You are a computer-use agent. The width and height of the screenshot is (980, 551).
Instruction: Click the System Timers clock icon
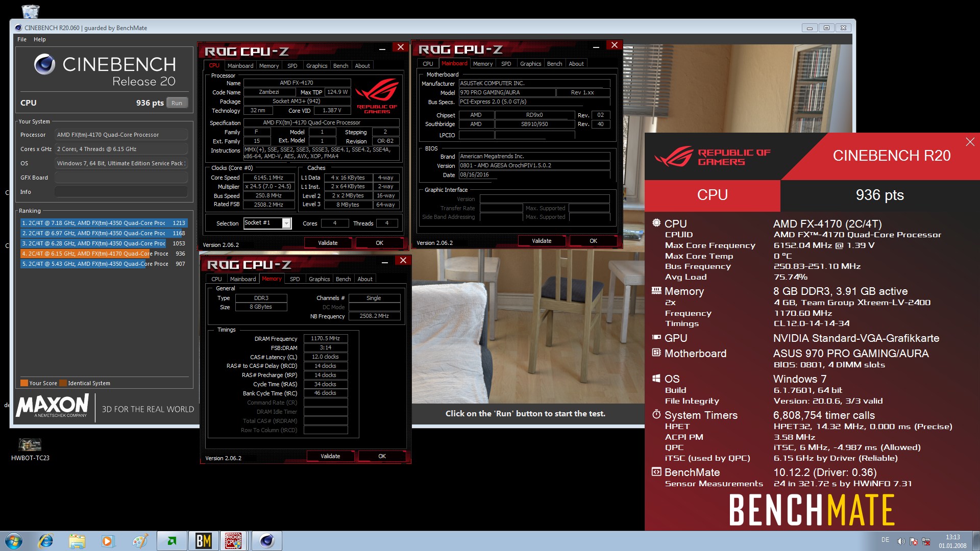(656, 414)
